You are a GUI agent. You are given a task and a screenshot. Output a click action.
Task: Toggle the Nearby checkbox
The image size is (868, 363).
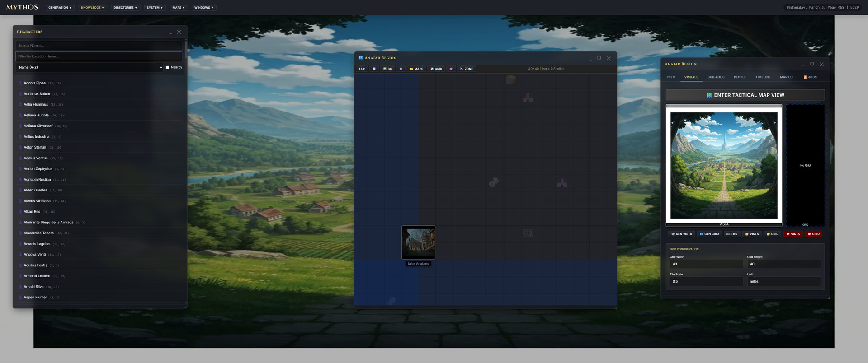click(167, 67)
